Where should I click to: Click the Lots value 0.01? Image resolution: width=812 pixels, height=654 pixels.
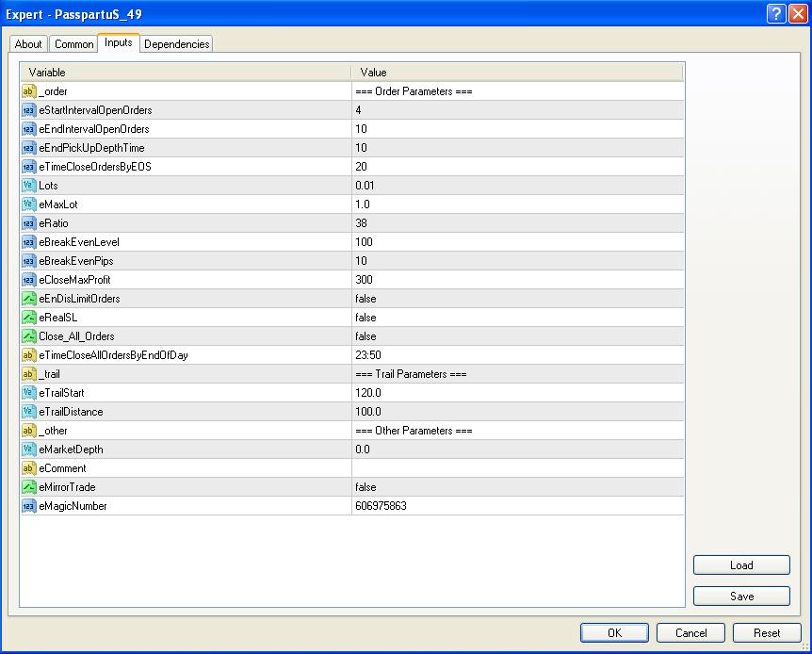(365, 186)
